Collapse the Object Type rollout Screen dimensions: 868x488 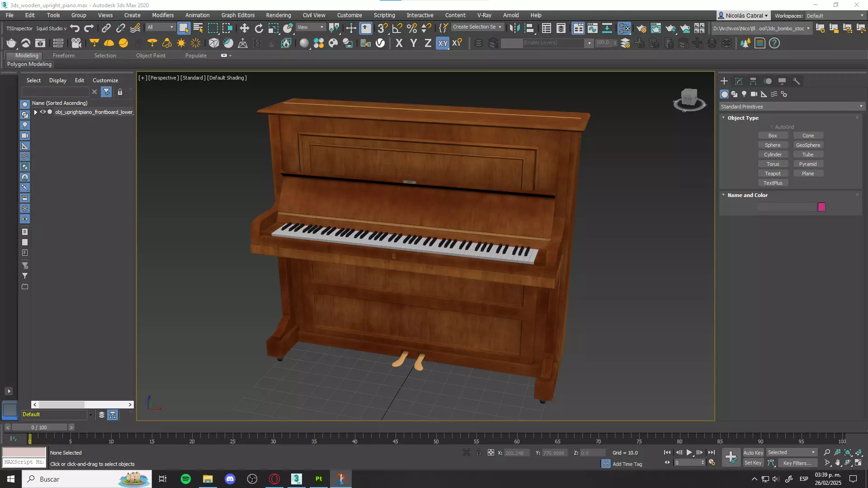click(x=723, y=118)
